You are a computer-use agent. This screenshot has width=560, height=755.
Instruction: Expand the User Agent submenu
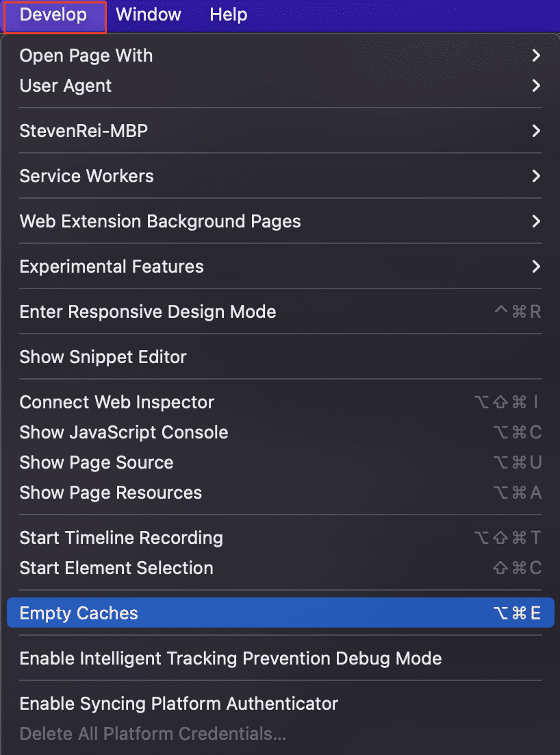[x=66, y=86]
